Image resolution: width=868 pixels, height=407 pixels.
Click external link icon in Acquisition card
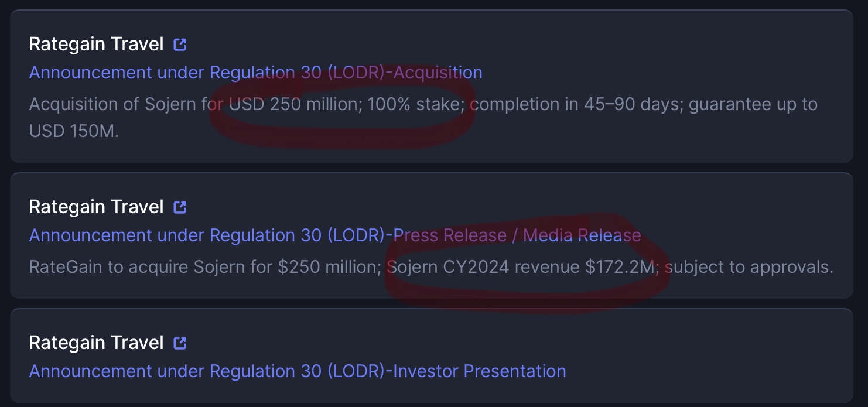point(180,44)
